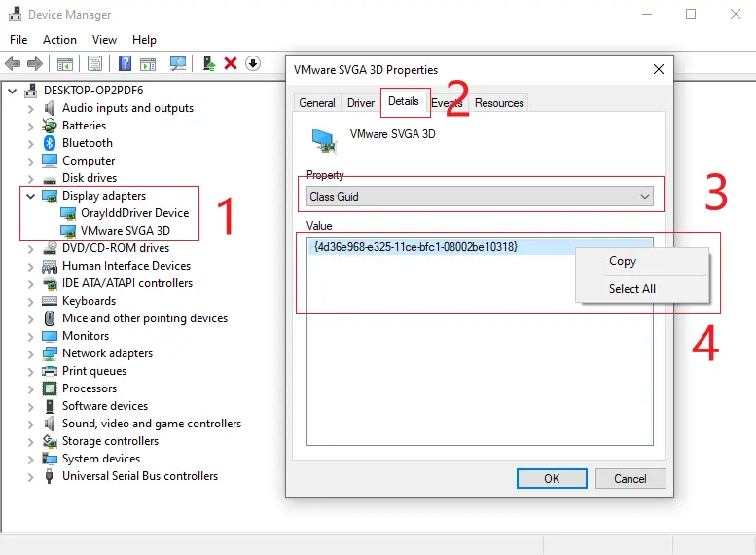Image resolution: width=756 pixels, height=555 pixels.
Task: Choose Copy from the context menu
Action: click(x=643, y=261)
